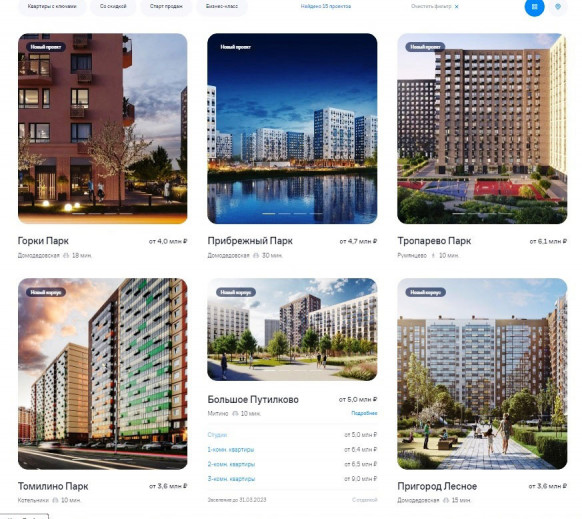The image size is (582, 519).
Task: Select the Студии apartment type link
Action: (217, 435)
